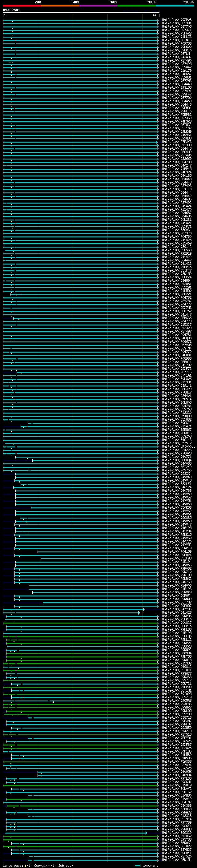Select hit label UniRef100_P27518

[177, 734]
